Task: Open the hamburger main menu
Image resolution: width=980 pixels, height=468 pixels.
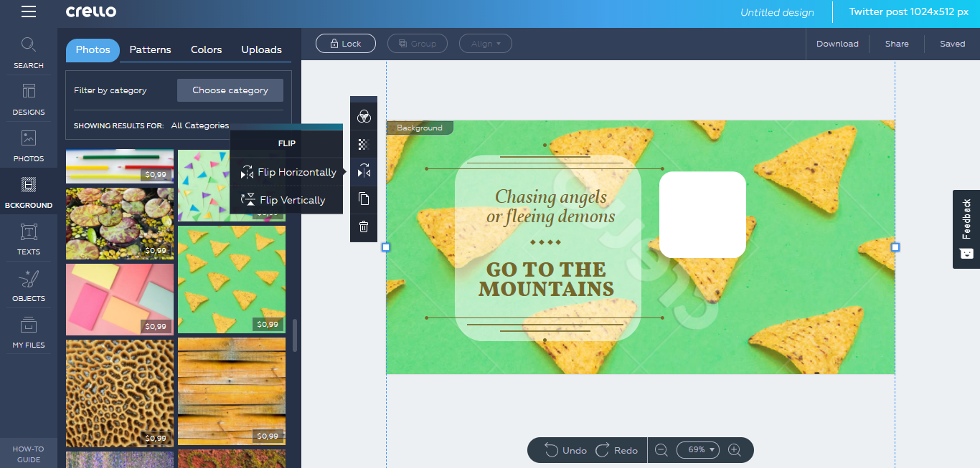Action: tap(29, 11)
